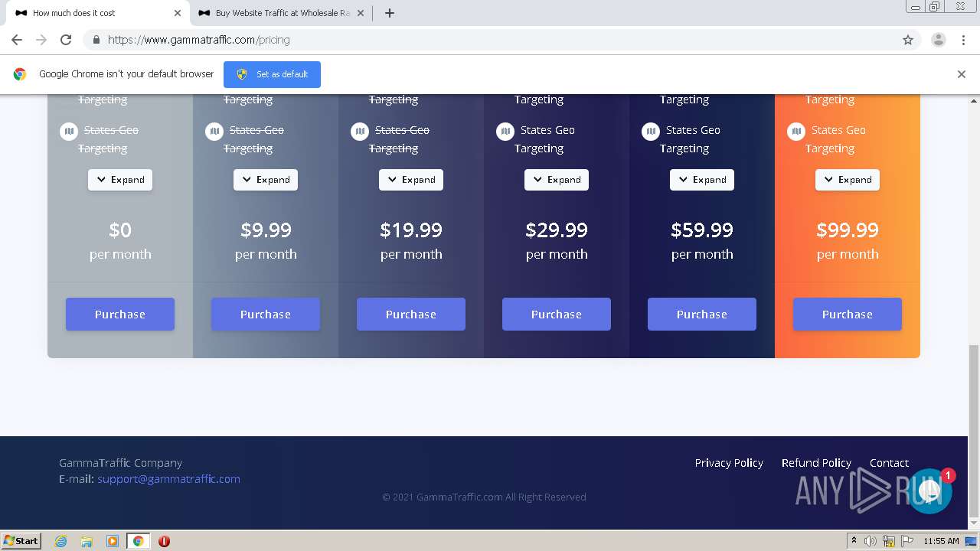Close the 'How much does it cost' tab
Viewport: 980px width, 551px height.
coord(178,13)
